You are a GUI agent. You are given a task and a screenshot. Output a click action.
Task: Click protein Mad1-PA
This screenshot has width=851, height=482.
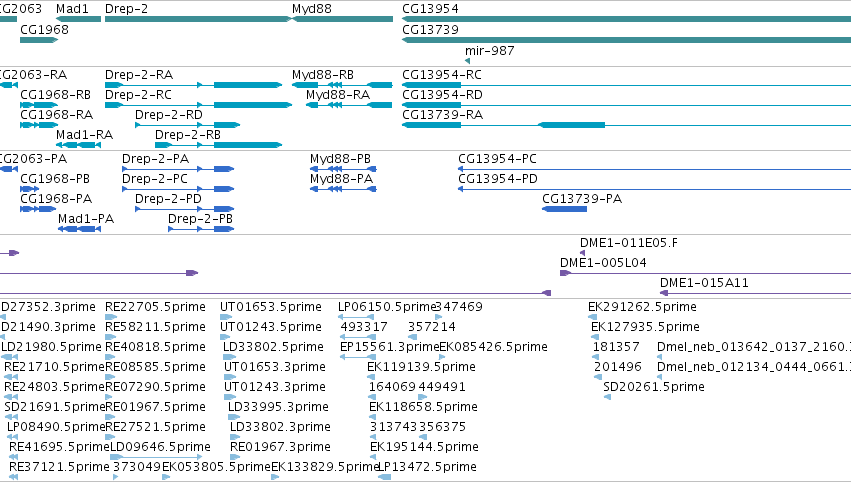tap(79, 229)
